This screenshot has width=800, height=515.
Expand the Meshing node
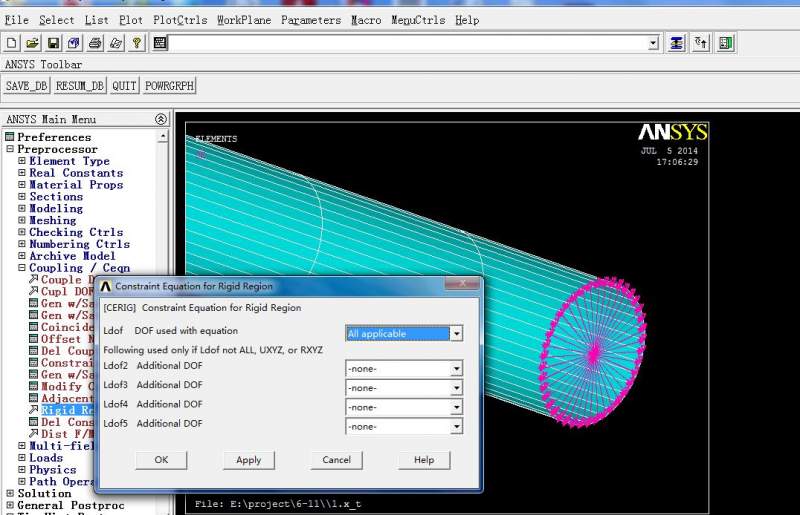[x=22, y=220]
